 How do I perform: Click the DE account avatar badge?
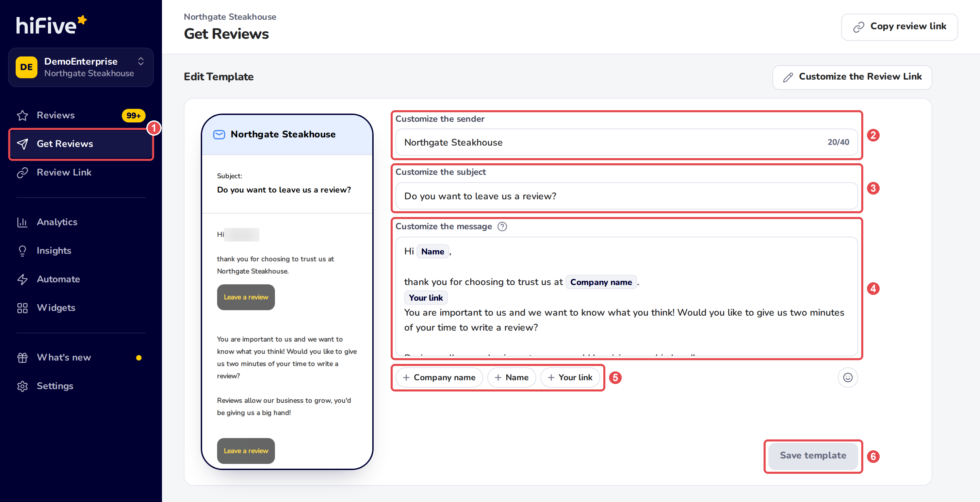(x=26, y=67)
